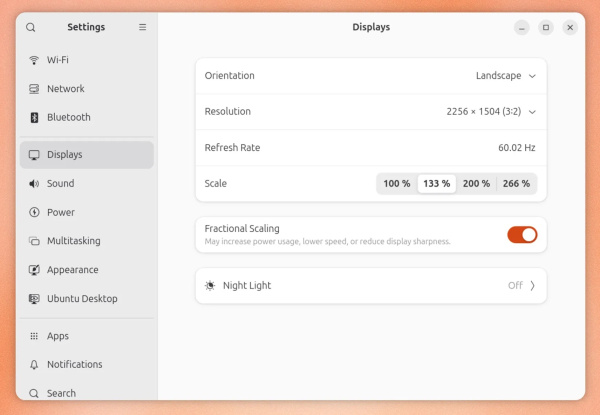Expand the Resolution dropdown

491,112
